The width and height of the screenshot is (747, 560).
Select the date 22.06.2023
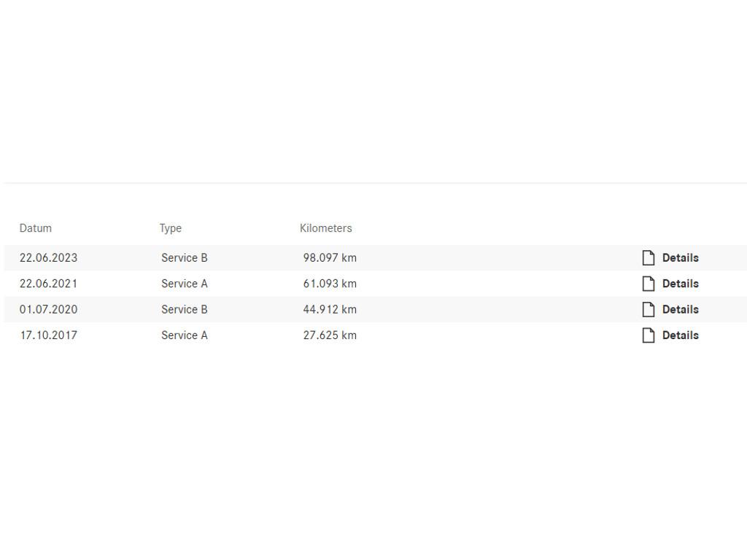click(x=48, y=257)
